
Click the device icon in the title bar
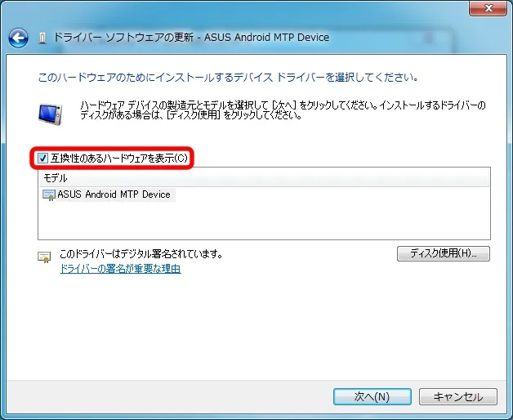pos(42,38)
